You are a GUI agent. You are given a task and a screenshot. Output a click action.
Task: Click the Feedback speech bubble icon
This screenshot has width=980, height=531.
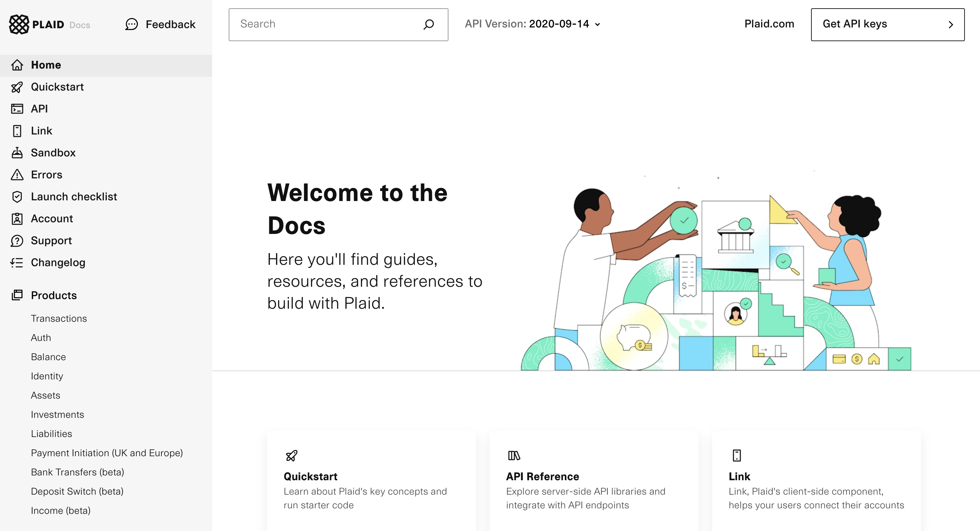131,24
